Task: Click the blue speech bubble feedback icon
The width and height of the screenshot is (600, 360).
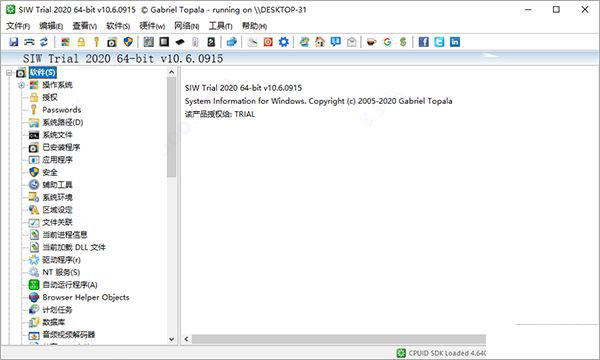Action: 336,42
